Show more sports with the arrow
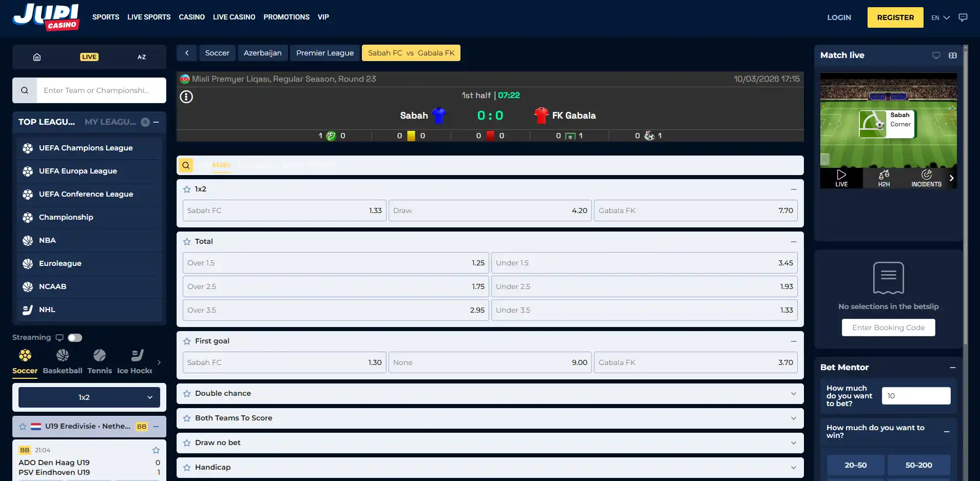The image size is (980, 481). coord(159,362)
